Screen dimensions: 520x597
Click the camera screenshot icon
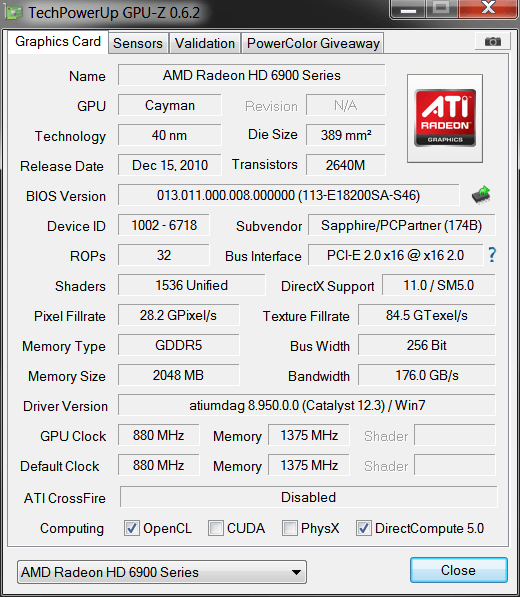(x=493, y=41)
